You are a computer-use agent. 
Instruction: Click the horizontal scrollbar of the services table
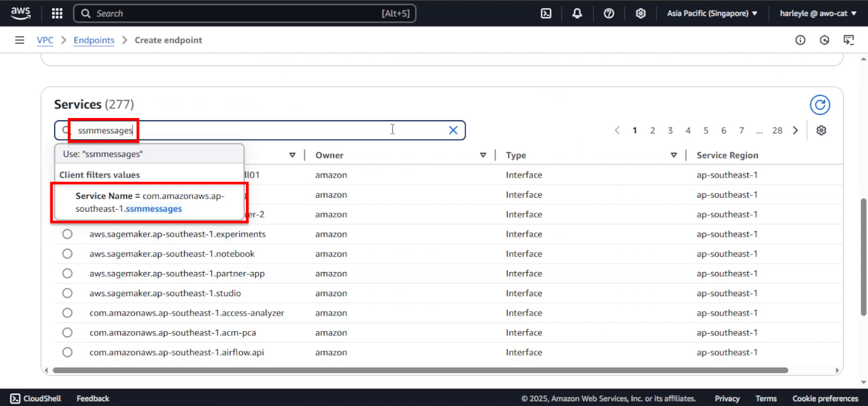tap(420, 370)
